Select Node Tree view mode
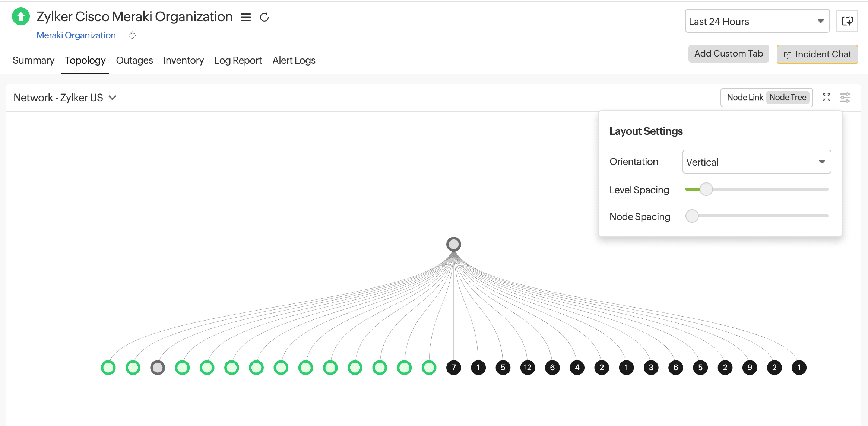868x426 pixels. [x=788, y=98]
